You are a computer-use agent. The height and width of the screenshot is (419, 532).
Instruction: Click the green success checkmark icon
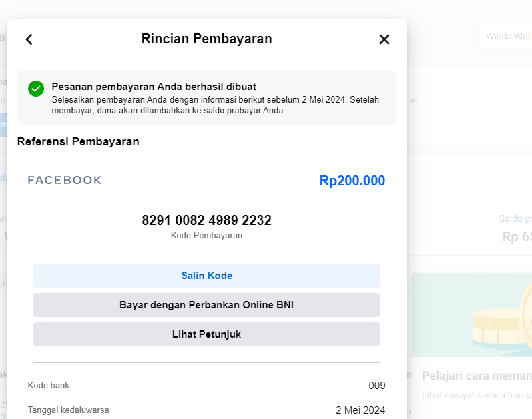[36, 89]
